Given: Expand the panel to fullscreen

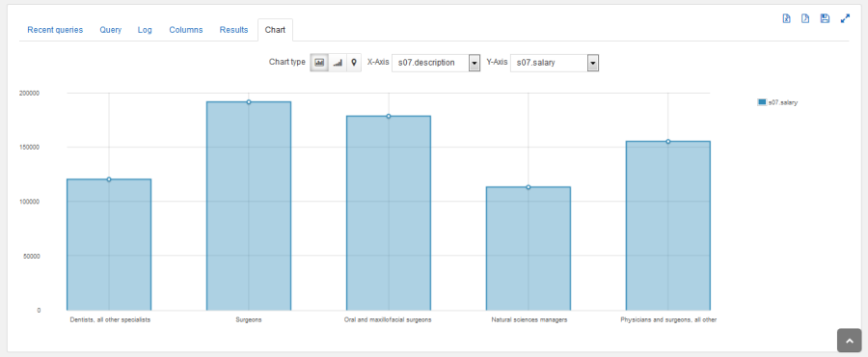Looking at the screenshot, I should point(845,19).
